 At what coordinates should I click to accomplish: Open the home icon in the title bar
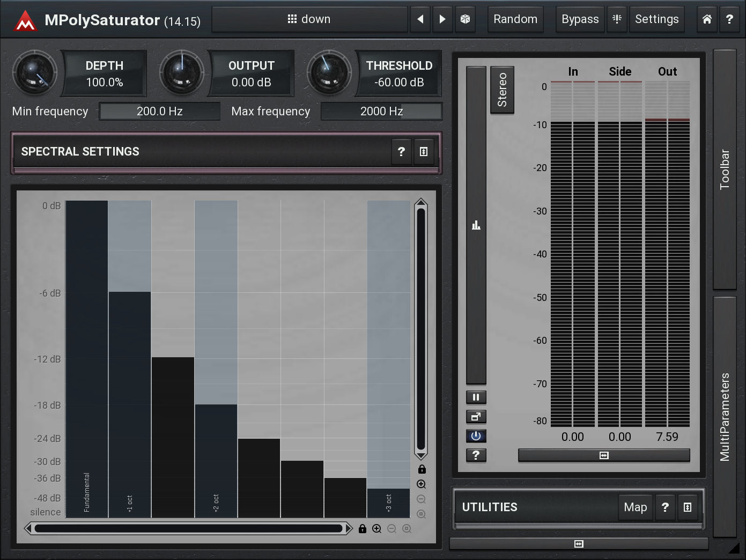pos(707,19)
